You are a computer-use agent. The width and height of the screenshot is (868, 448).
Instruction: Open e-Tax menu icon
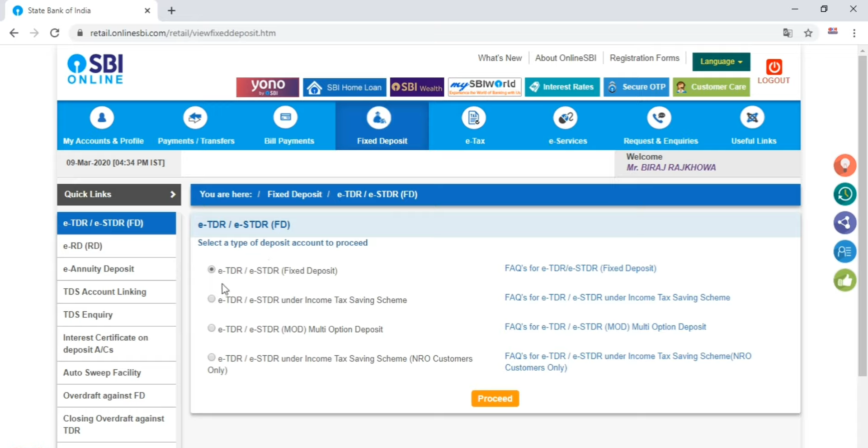pos(474,118)
